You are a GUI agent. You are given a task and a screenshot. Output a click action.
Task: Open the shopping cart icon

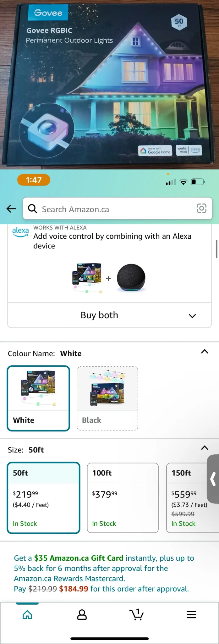(x=136, y=614)
